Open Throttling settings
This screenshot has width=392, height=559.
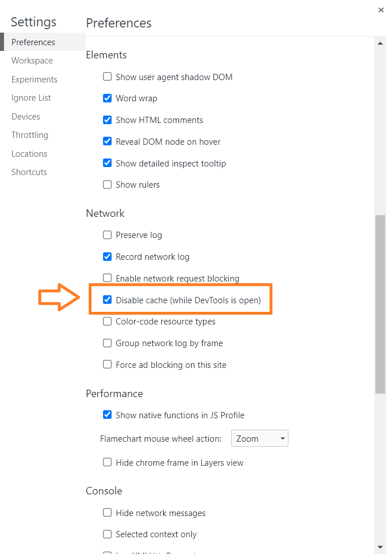click(30, 135)
